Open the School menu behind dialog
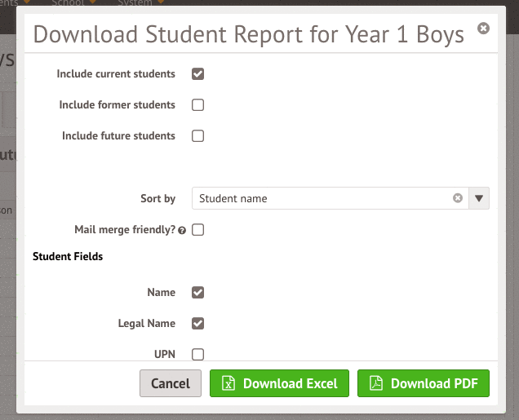519x420 pixels. pos(73,2)
